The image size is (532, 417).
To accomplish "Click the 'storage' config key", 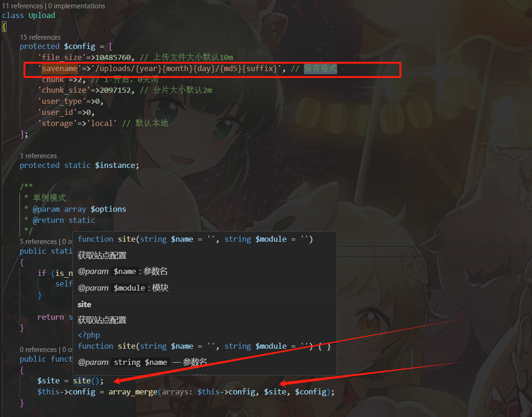I will point(57,124).
